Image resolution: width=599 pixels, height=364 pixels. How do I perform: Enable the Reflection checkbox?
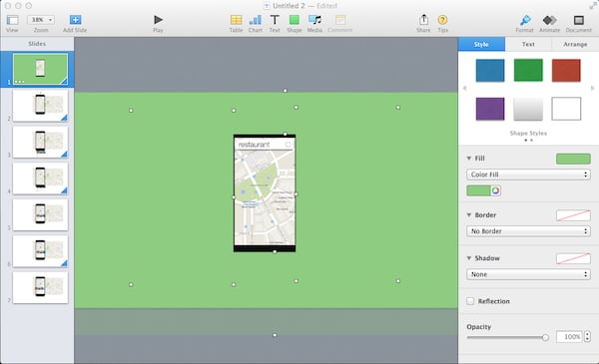coord(470,301)
